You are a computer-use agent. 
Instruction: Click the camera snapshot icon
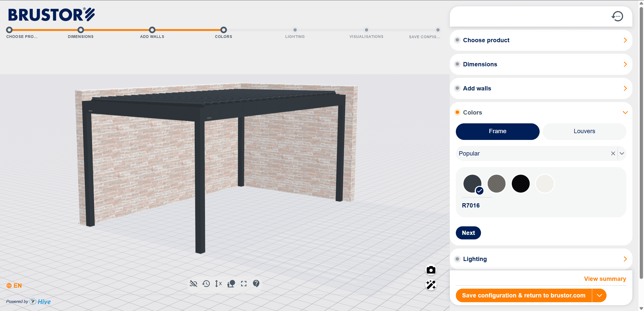point(431,270)
